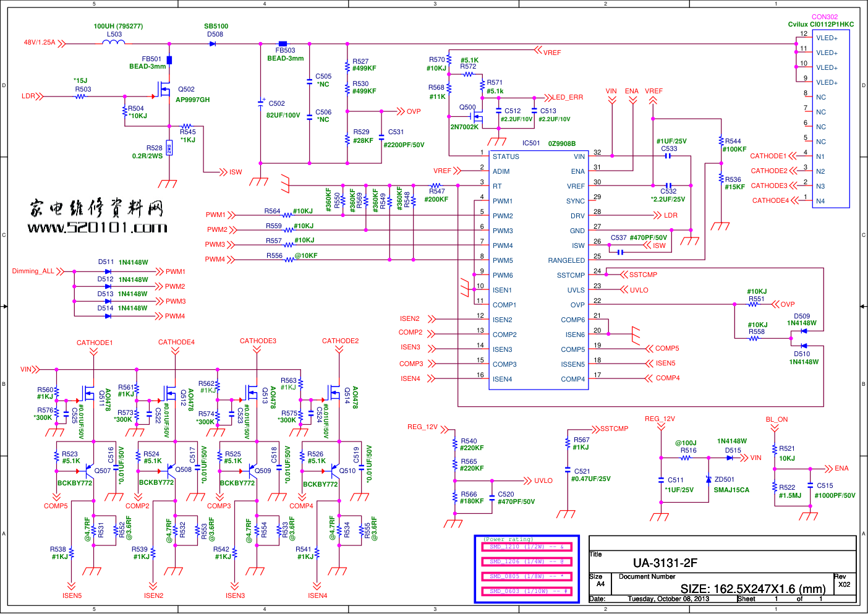This screenshot has width=868, height=614.
Task: Click the UVLS pin label
Action: pyautogui.click(x=576, y=290)
